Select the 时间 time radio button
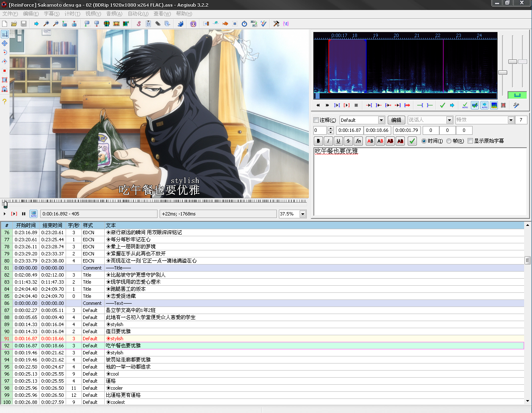The width and height of the screenshot is (532, 413). [x=424, y=141]
